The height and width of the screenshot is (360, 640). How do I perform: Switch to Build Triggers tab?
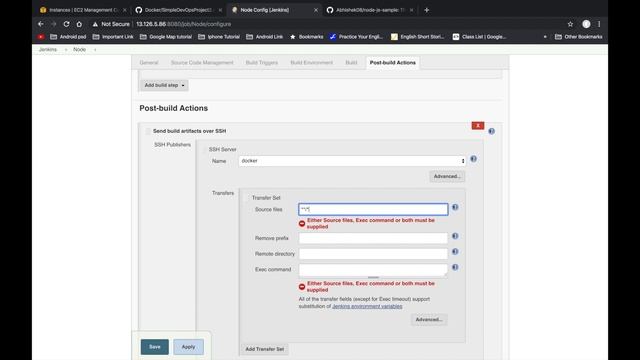262,62
